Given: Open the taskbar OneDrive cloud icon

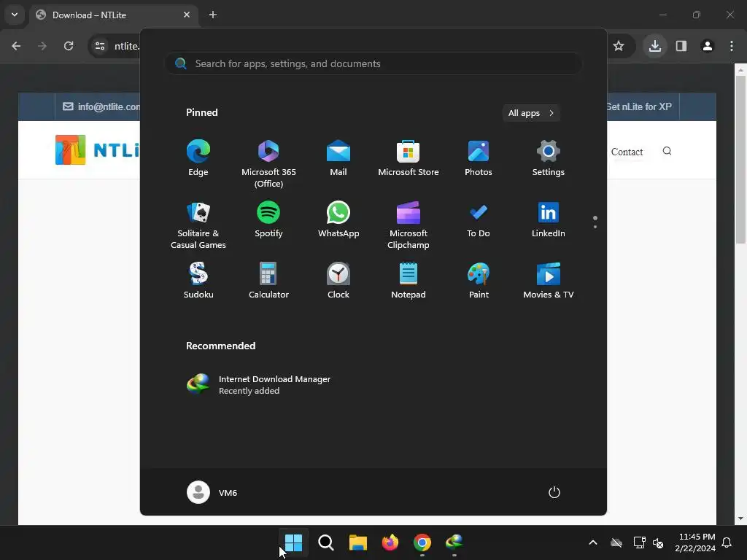Looking at the screenshot, I should pyautogui.click(x=616, y=542).
